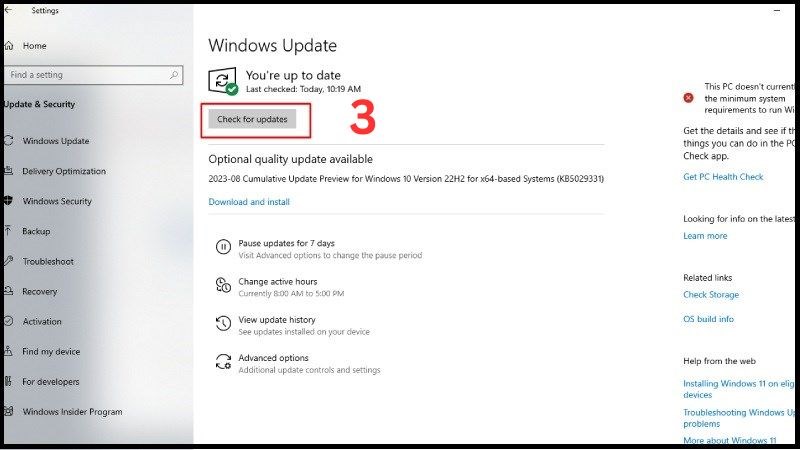Open the Check Storage link
The height and width of the screenshot is (450, 800).
click(x=711, y=295)
